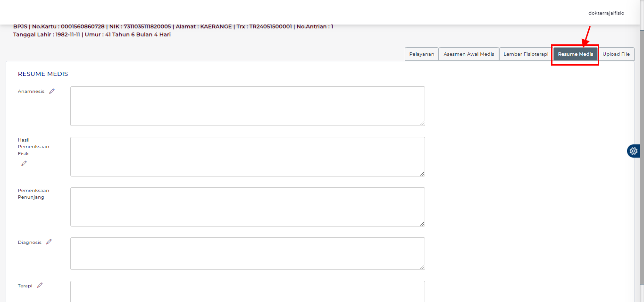The image size is (644, 302).
Task: Open the Upload File tab
Action: pyautogui.click(x=616, y=54)
